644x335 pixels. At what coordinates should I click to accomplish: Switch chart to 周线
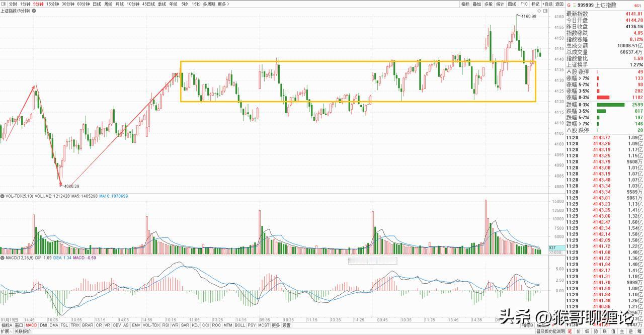click(108, 4)
